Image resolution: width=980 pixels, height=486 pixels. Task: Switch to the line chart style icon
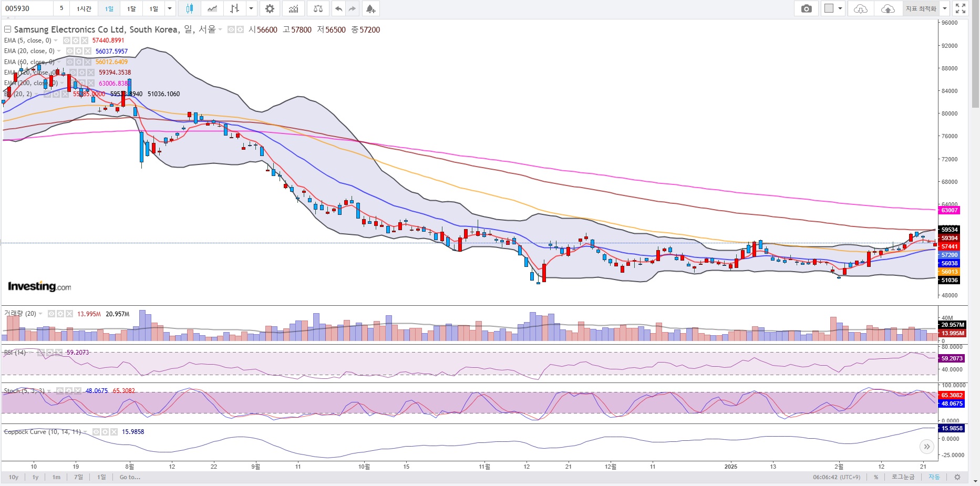tap(212, 8)
